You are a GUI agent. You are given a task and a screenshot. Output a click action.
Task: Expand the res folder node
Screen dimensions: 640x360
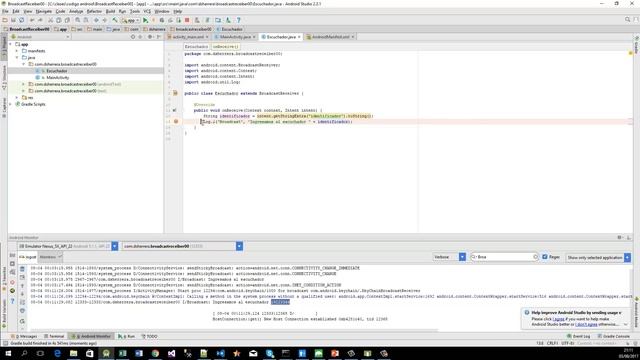[17, 98]
